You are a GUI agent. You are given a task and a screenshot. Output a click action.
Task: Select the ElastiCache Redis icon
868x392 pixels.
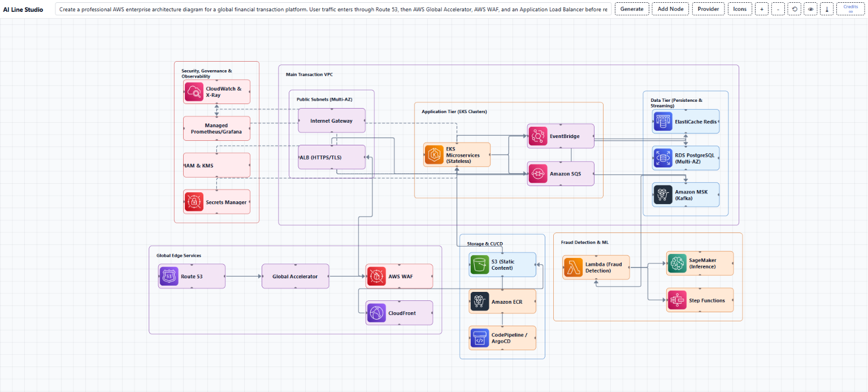click(663, 121)
